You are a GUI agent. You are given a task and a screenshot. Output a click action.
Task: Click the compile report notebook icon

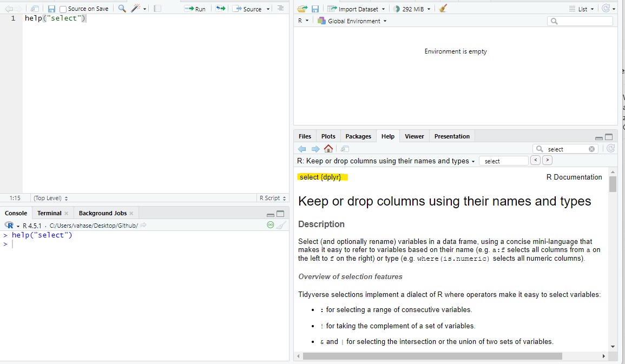156,8
